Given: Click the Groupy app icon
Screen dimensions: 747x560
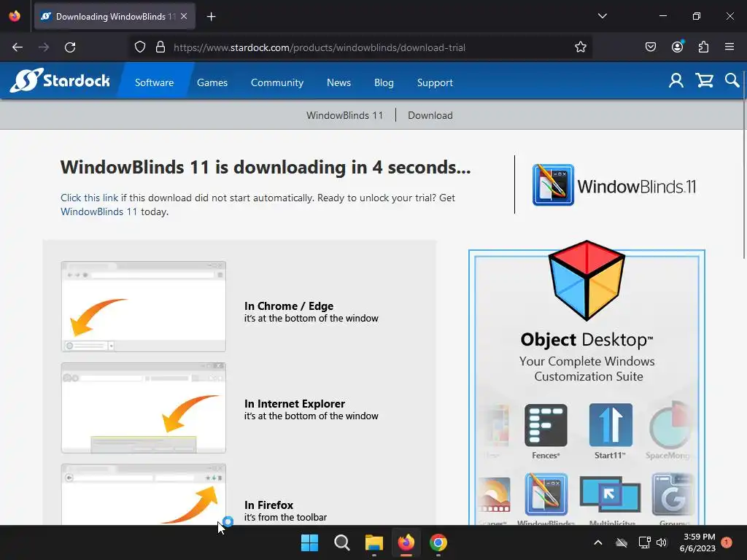Looking at the screenshot, I should 672,494.
